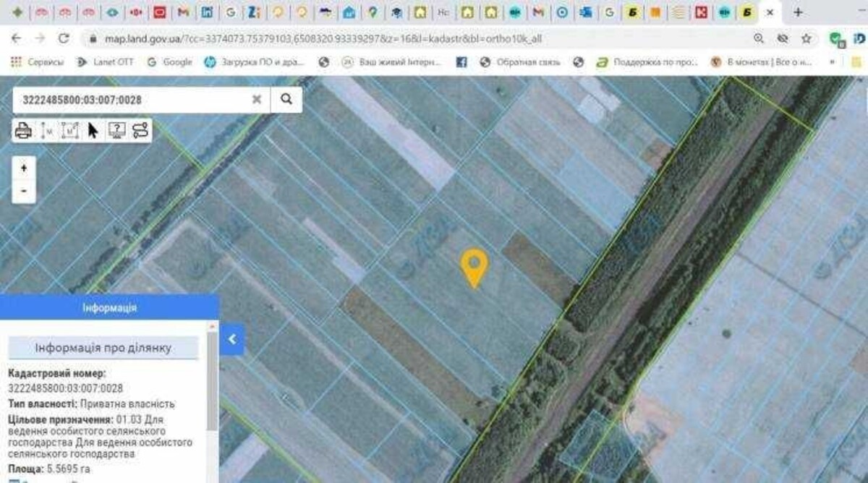Image resolution: width=868 pixels, height=483 pixels.
Task: Open the help screen question-mark tool
Action: click(116, 131)
